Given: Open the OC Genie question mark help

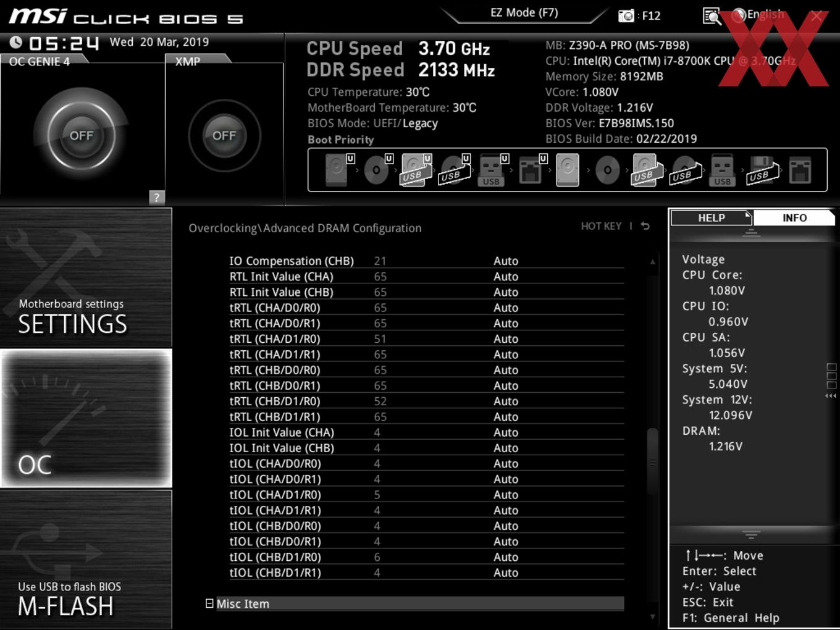Looking at the screenshot, I should 157,197.
